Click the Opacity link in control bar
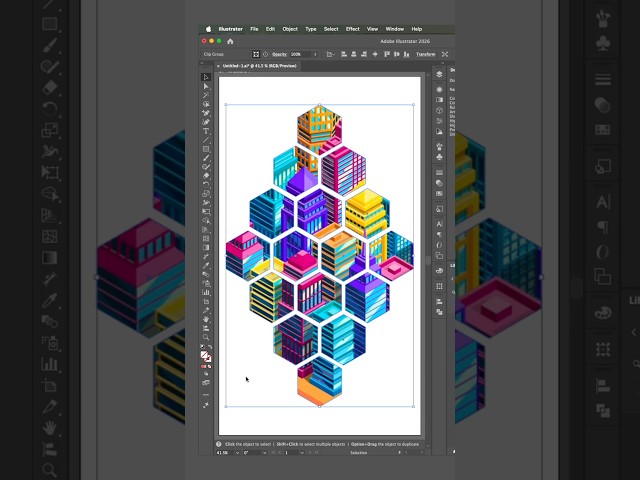 (x=280, y=54)
